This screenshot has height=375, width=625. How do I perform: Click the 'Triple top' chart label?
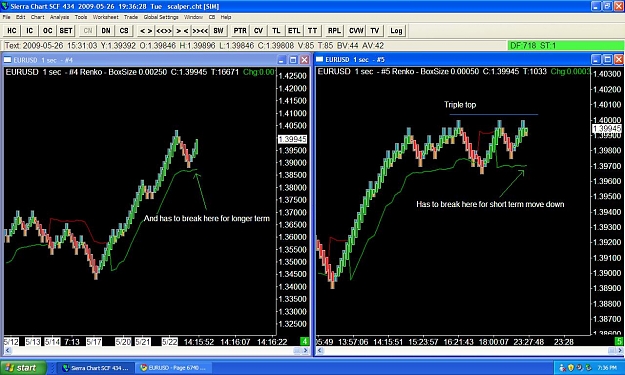click(x=460, y=105)
